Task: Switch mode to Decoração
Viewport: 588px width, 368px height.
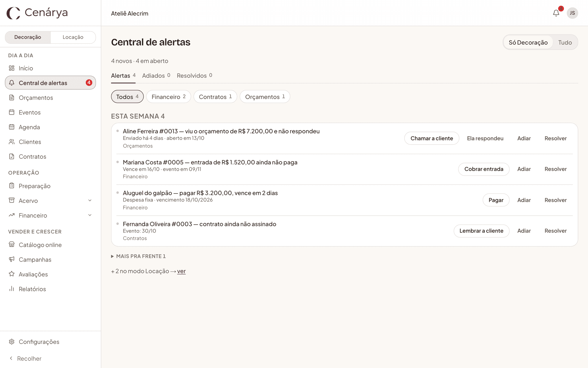Action: (x=28, y=37)
